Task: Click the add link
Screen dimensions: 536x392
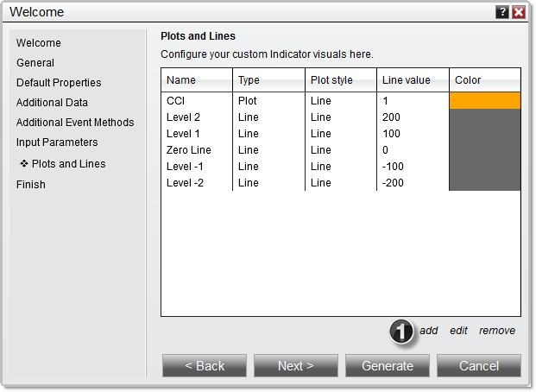Action: (x=429, y=331)
